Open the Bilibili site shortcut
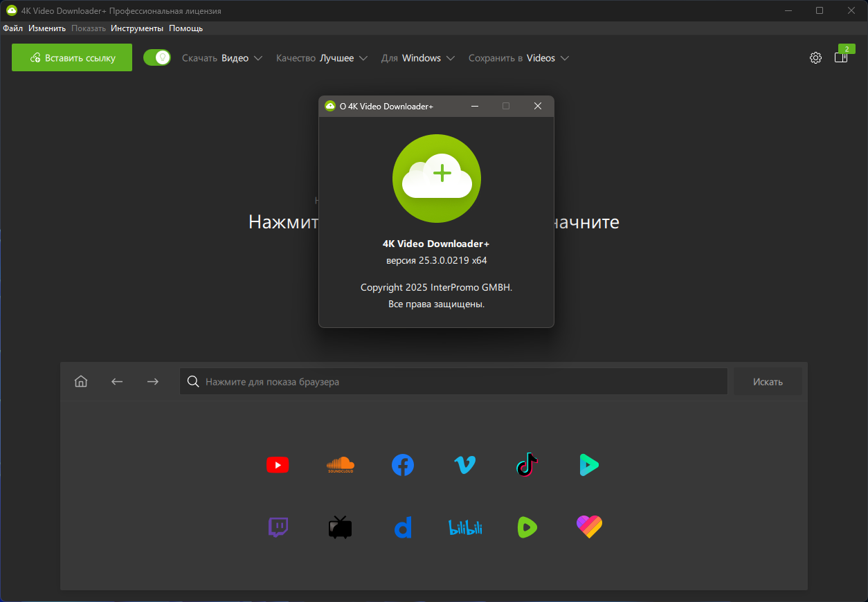Viewport: 868px width, 602px height. (465, 527)
